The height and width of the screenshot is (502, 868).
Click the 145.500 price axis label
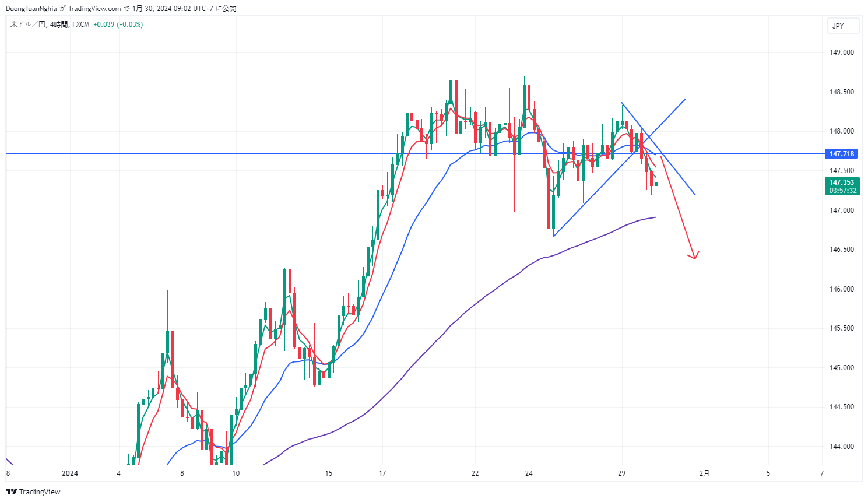pos(842,328)
